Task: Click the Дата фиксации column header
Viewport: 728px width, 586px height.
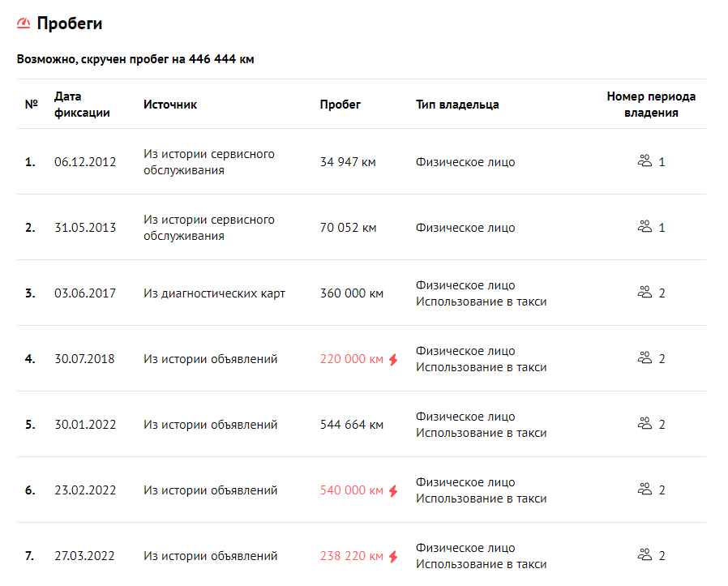Action: tap(82, 105)
